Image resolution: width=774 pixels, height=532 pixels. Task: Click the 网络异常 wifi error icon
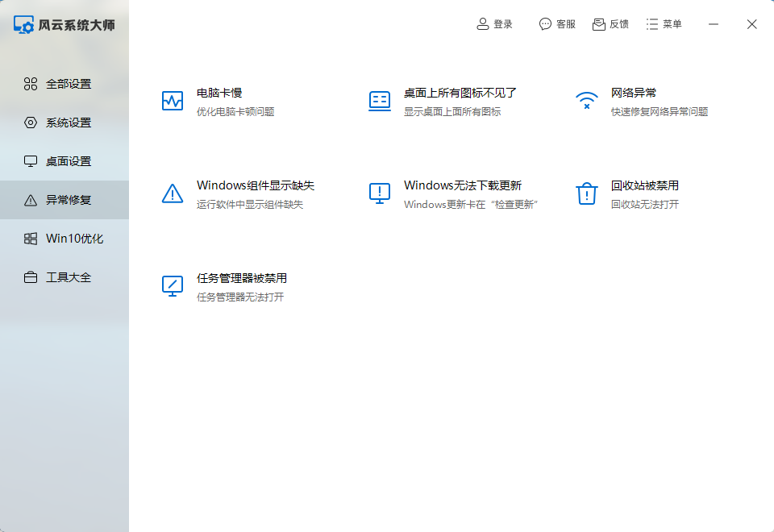click(x=586, y=101)
